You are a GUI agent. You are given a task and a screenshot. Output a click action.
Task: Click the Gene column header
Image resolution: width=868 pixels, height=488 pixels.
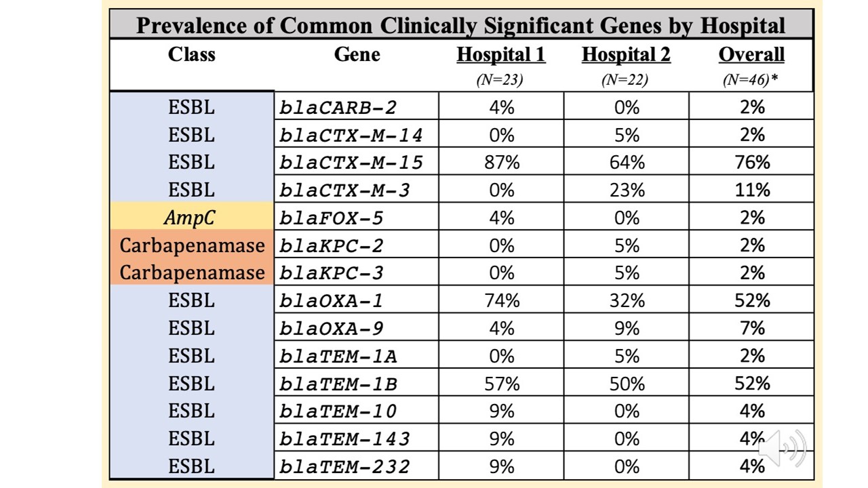pyautogui.click(x=357, y=55)
